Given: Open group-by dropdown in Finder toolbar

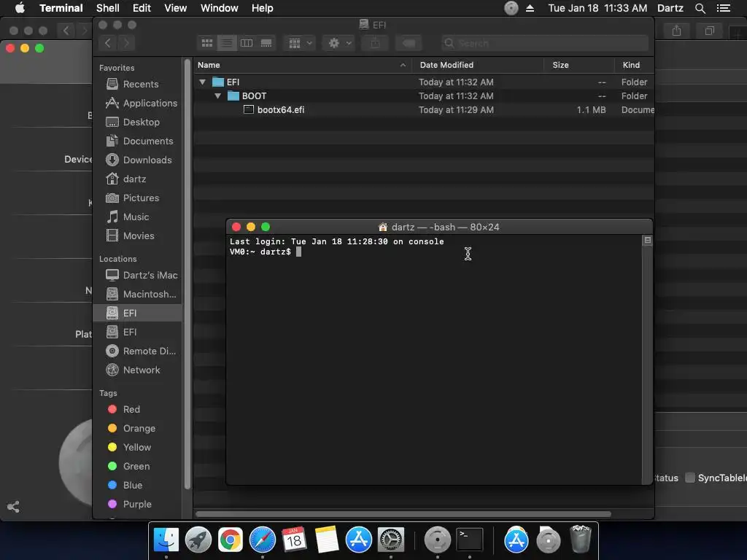Looking at the screenshot, I should tap(300, 43).
